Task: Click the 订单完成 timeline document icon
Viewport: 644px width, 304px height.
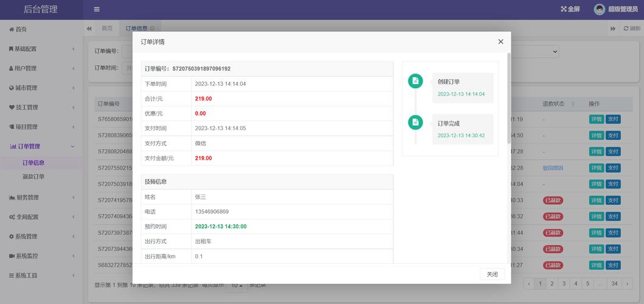Action: [x=415, y=123]
